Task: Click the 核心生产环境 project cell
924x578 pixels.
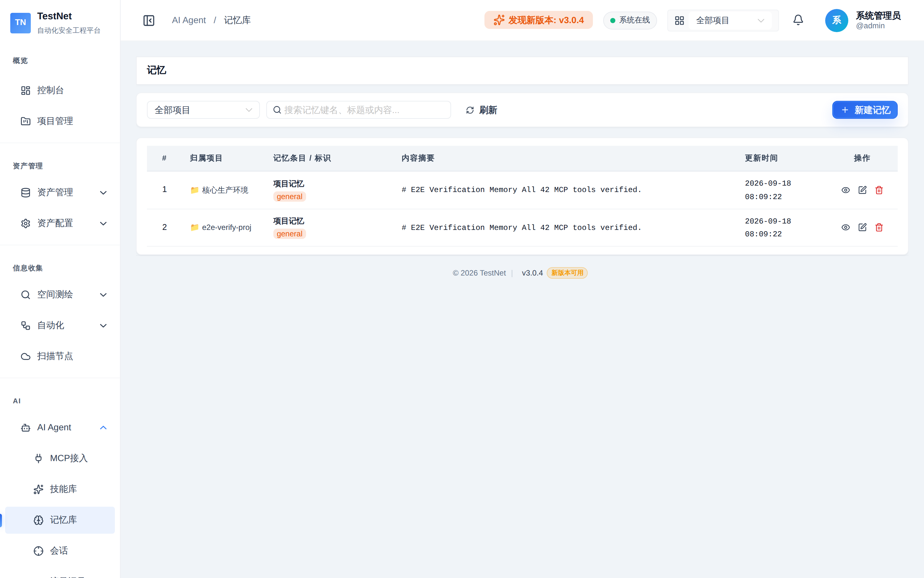Action: pyautogui.click(x=219, y=190)
